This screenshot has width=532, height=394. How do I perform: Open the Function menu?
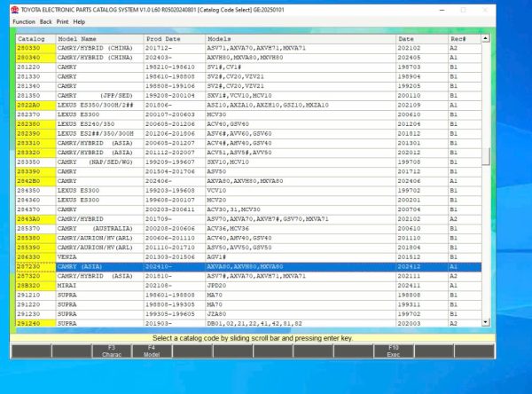(x=24, y=21)
